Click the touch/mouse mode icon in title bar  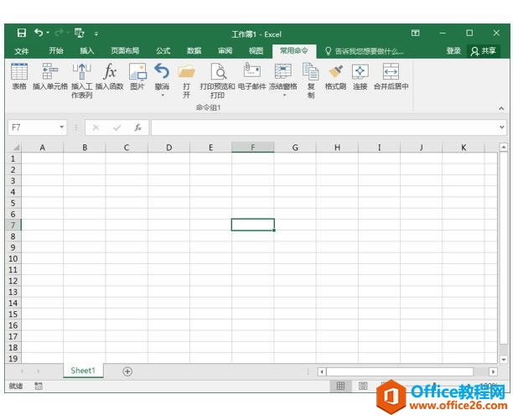pos(80,33)
